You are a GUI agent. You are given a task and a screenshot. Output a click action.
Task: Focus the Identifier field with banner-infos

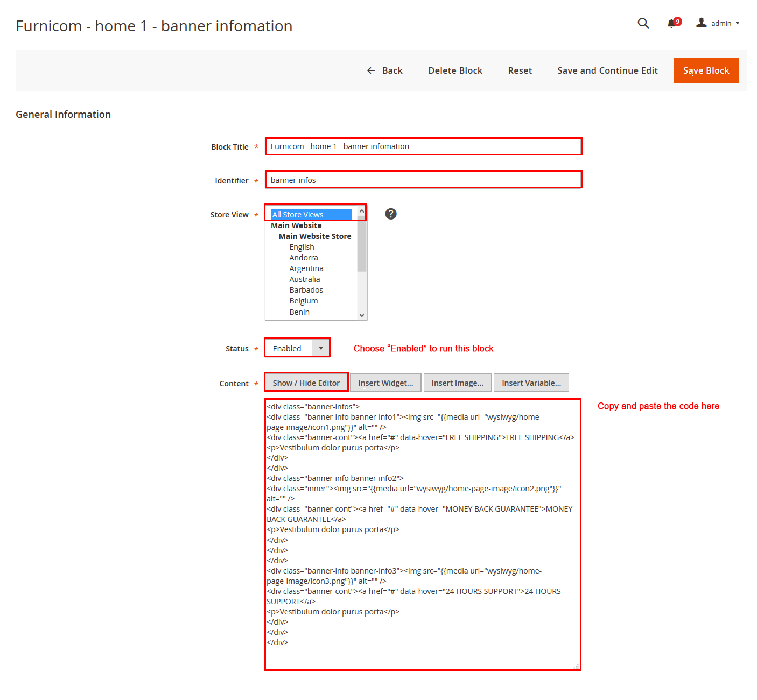pyautogui.click(x=424, y=180)
